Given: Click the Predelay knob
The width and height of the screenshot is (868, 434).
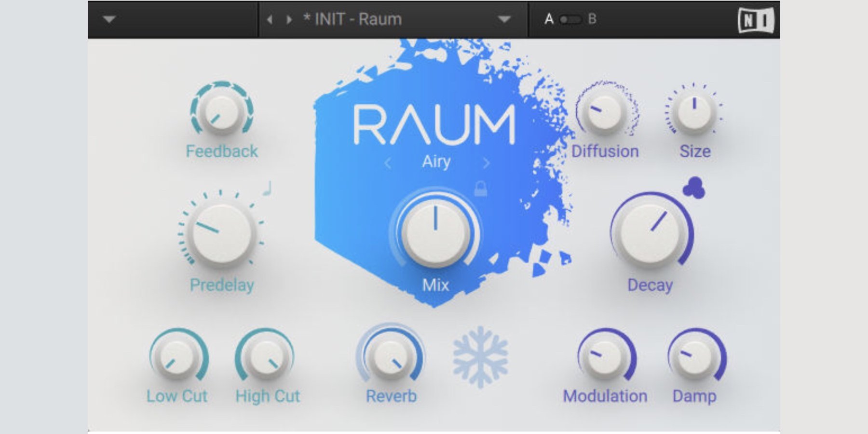Looking at the screenshot, I should [221, 233].
